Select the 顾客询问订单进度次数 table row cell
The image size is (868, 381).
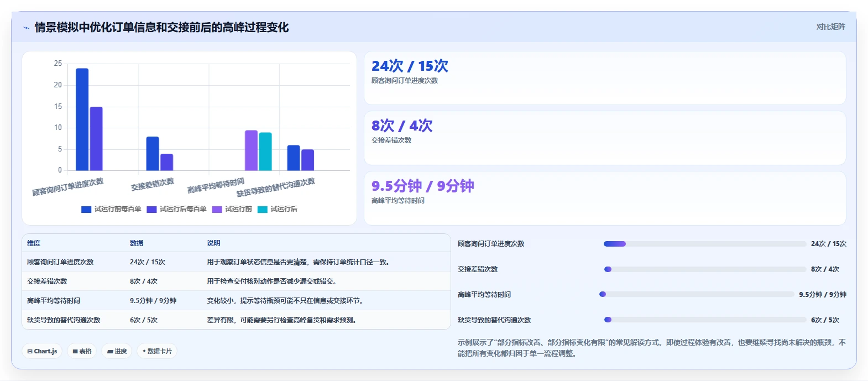tap(60, 262)
